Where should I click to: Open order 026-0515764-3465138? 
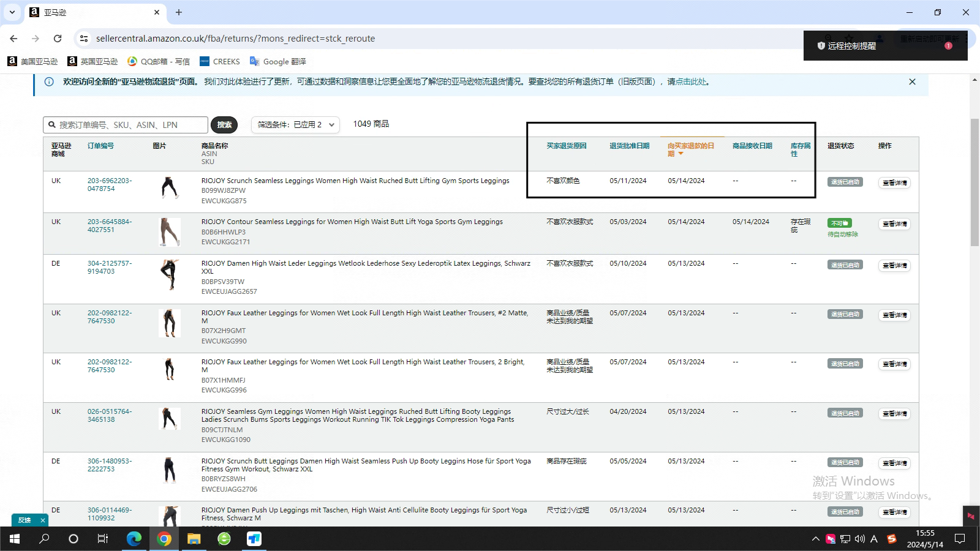pyautogui.click(x=110, y=415)
